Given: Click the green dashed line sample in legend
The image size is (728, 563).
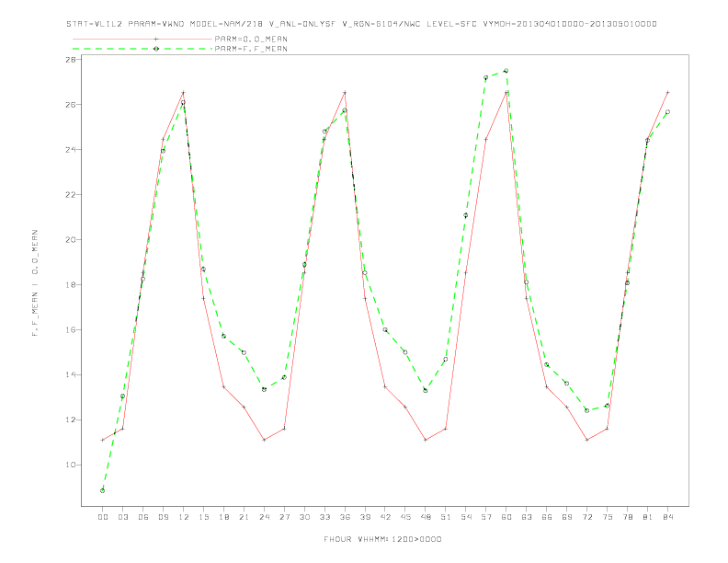Looking at the screenshot, I should click(x=142, y=49).
